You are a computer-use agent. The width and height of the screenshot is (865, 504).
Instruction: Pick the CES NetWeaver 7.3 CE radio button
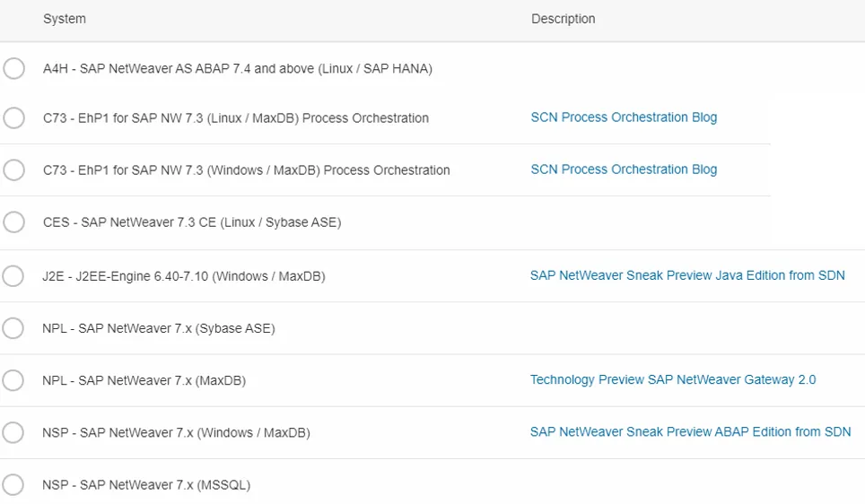coord(13,222)
